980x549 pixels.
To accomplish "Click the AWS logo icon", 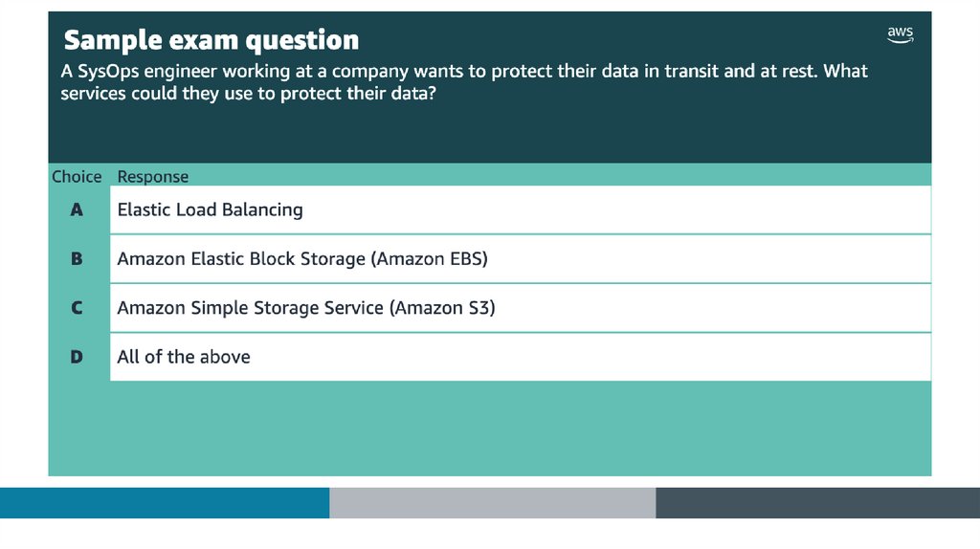I will [x=900, y=34].
